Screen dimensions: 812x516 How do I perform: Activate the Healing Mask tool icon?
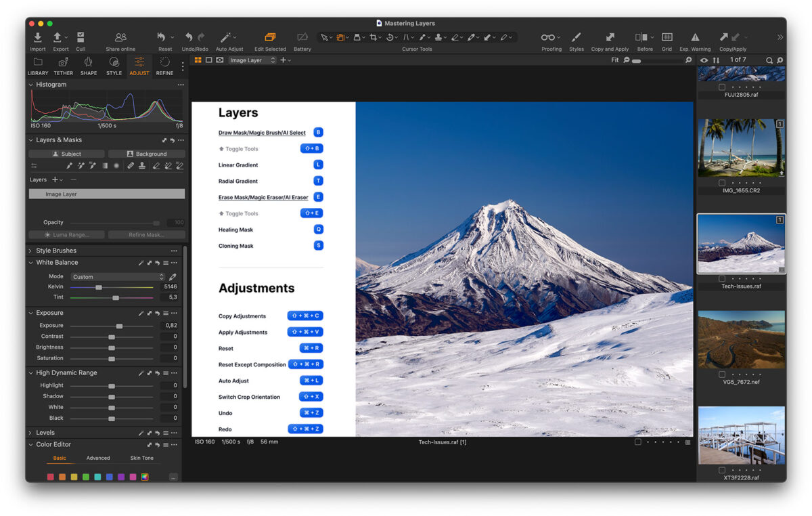(x=131, y=165)
